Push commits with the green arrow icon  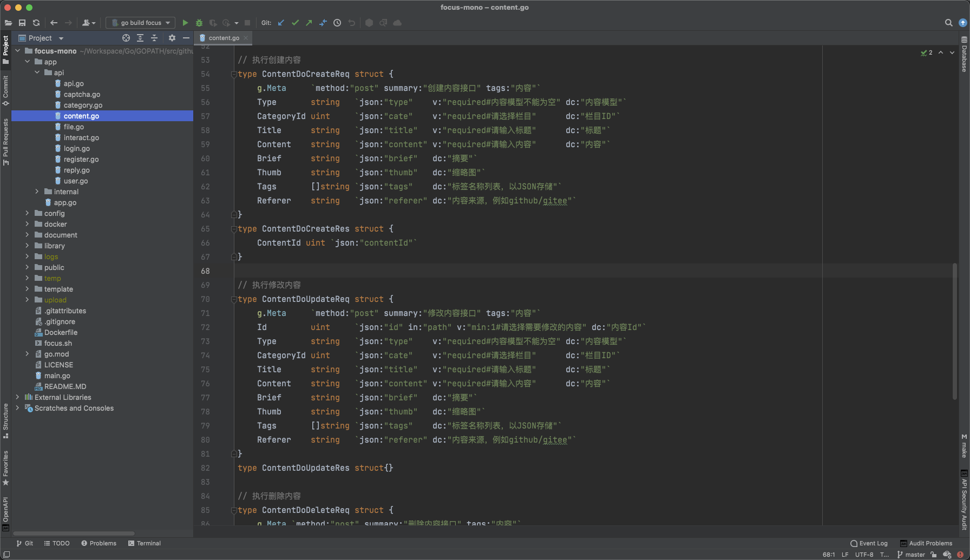click(x=309, y=23)
